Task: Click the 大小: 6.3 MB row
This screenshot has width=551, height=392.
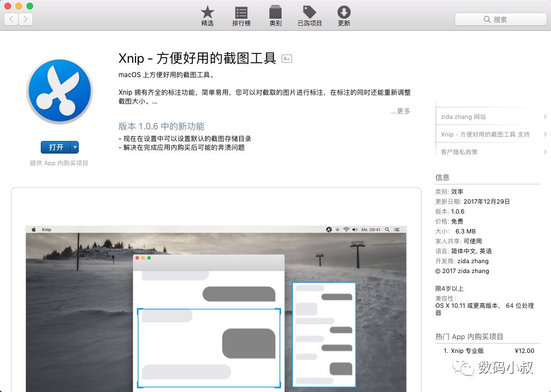Action: [x=456, y=231]
